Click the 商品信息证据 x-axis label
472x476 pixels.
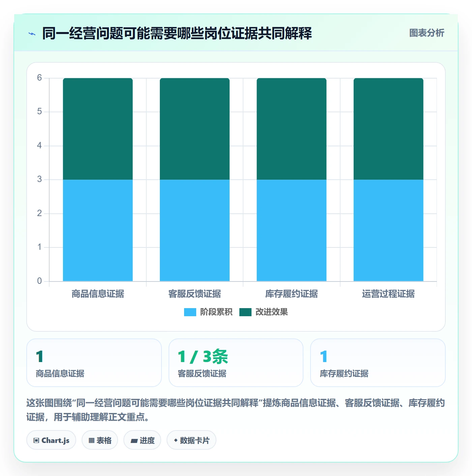(98, 294)
